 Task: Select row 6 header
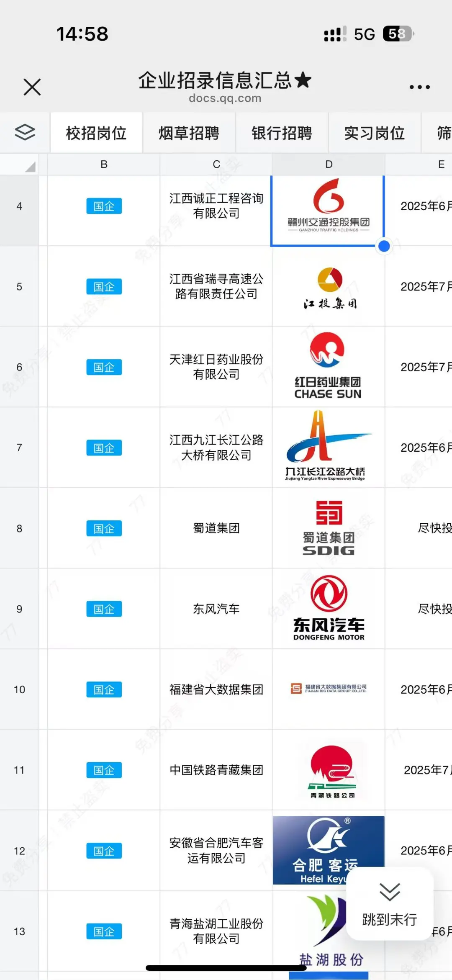(19, 367)
